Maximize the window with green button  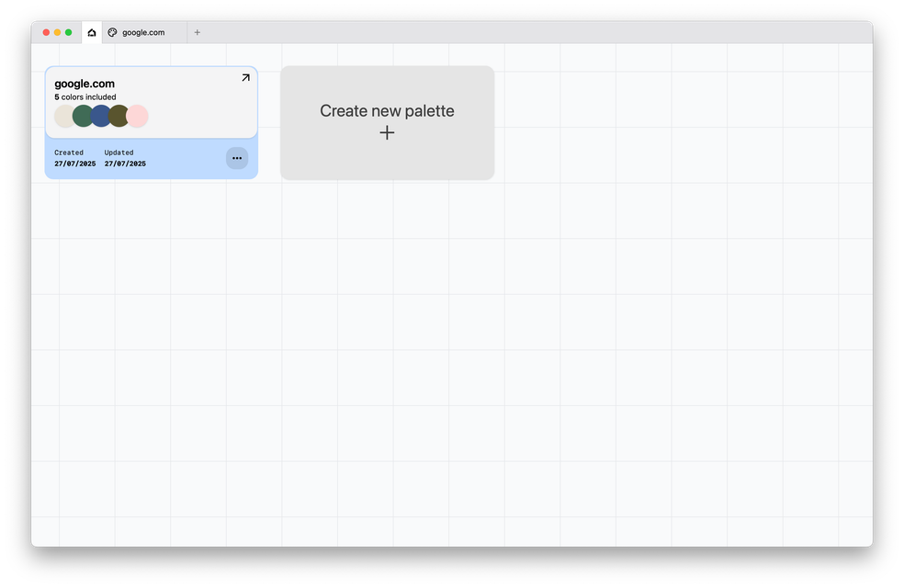pos(68,32)
